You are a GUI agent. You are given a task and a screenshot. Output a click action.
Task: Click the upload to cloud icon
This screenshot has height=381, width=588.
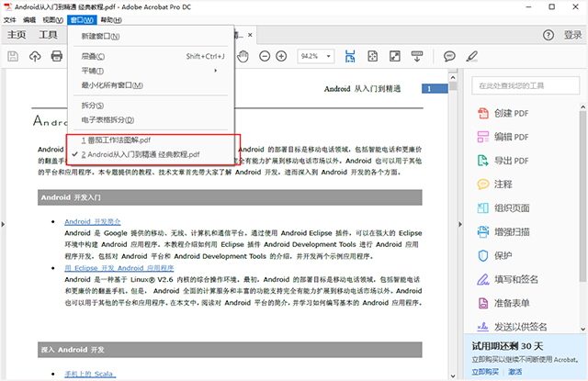point(35,57)
